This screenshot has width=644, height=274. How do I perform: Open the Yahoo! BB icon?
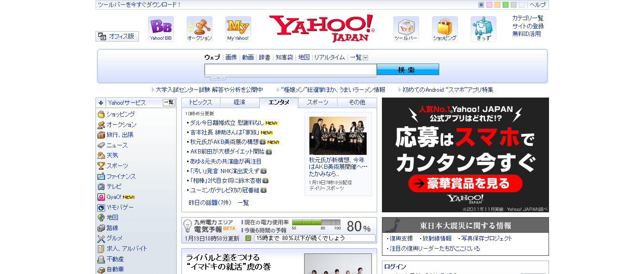pyautogui.click(x=160, y=29)
